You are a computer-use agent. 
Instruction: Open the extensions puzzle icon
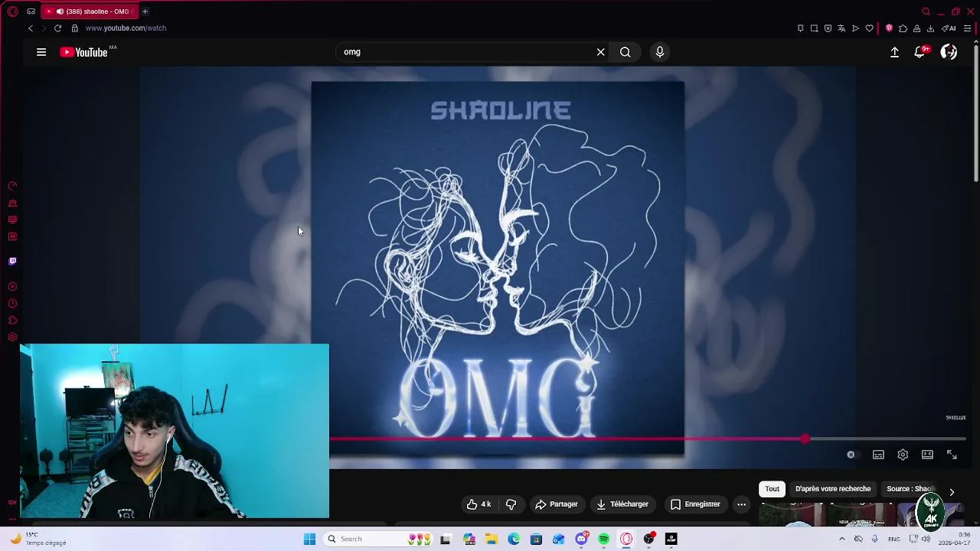coord(903,28)
